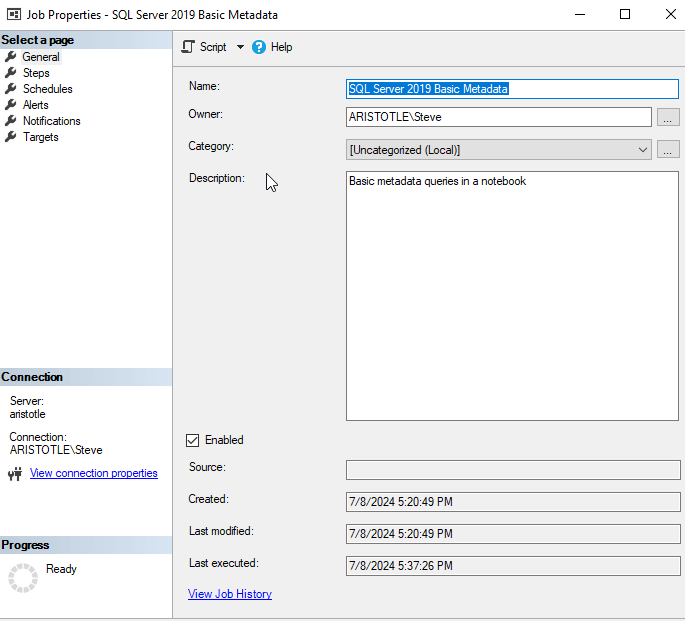
Task: Click inside the Description text area
Action: pyautogui.click(x=512, y=296)
